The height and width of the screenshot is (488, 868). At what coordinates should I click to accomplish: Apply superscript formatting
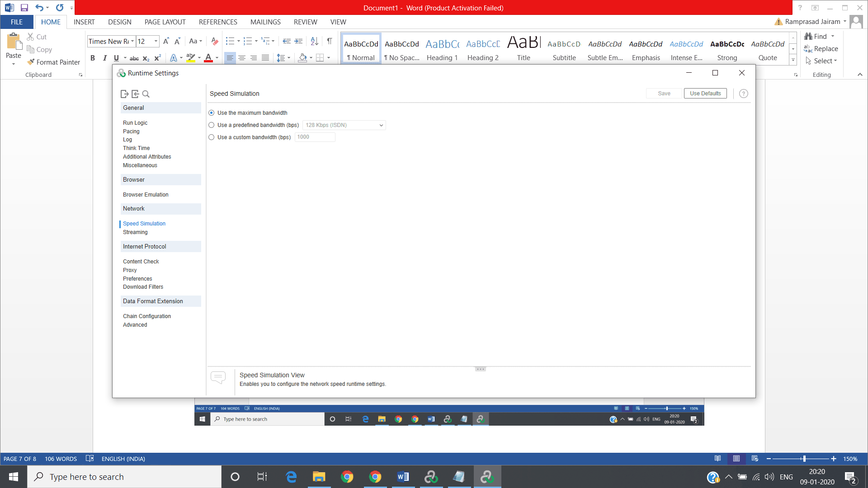[158, 58]
